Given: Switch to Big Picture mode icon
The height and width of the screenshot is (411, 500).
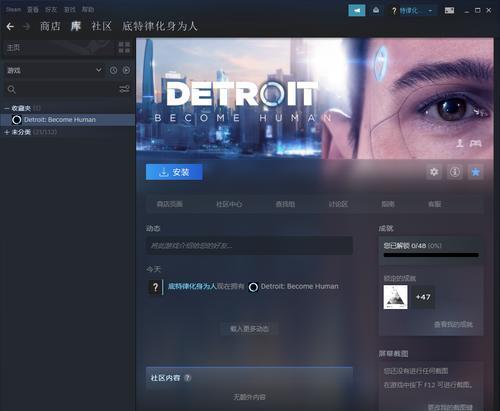Looking at the screenshot, I should tap(449, 11).
